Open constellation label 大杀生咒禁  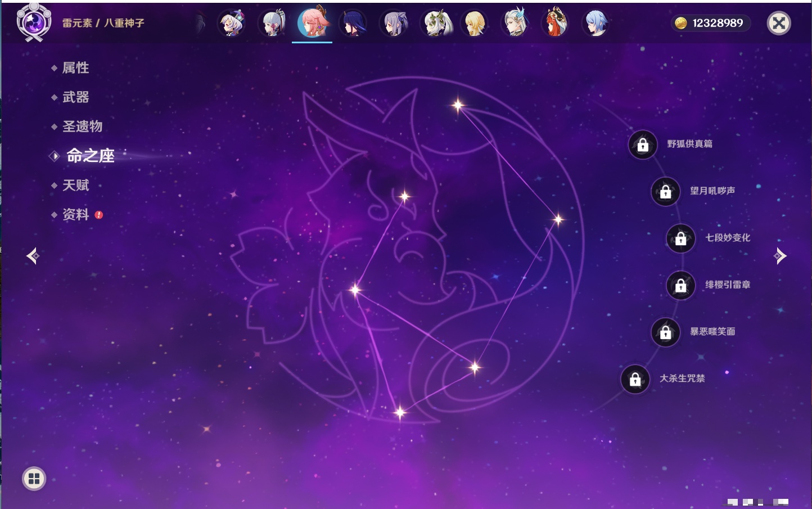pyautogui.click(x=682, y=378)
